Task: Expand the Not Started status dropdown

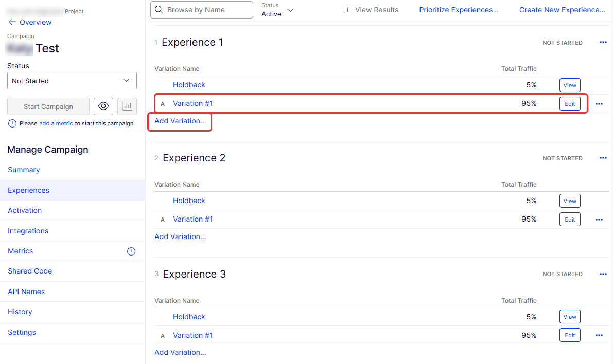Action: coord(72,81)
